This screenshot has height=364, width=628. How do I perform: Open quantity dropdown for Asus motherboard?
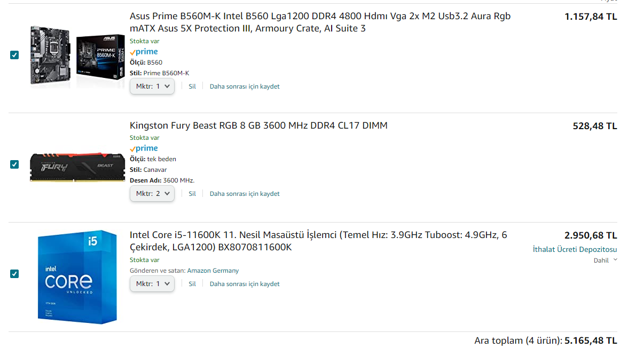pos(152,86)
